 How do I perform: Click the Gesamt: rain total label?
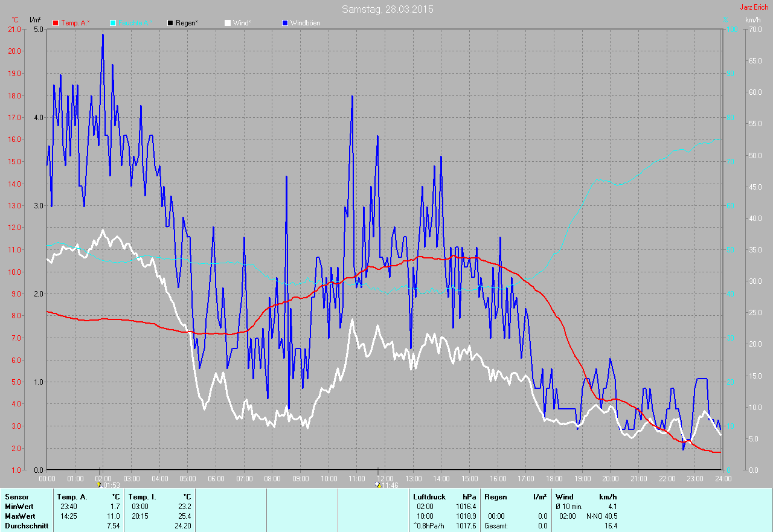pyautogui.click(x=497, y=525)
